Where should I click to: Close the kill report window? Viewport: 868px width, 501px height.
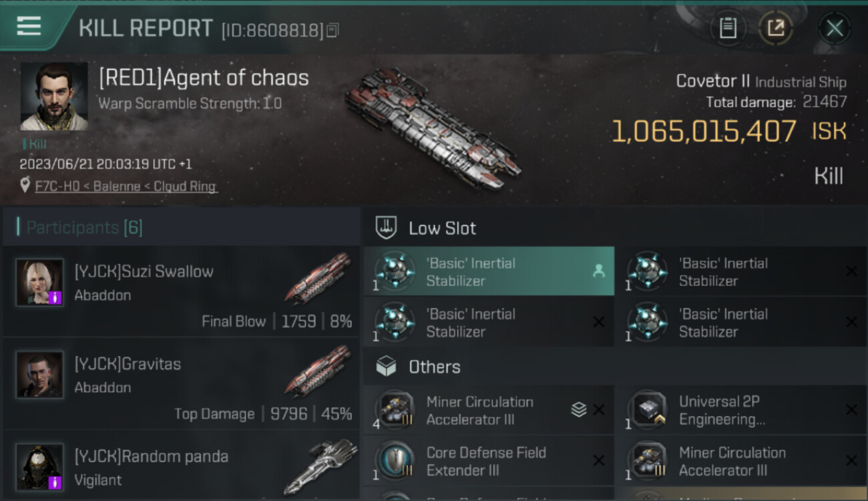click(x=834, y=28)
